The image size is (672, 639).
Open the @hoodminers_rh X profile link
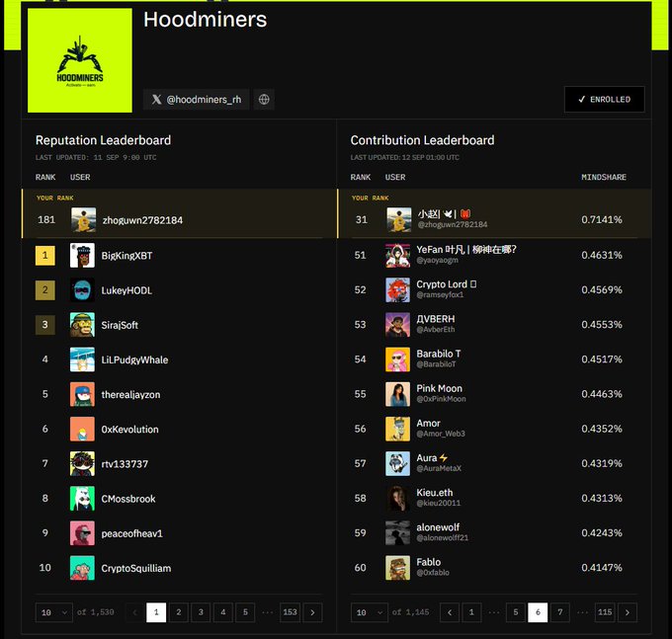point(197,100)
